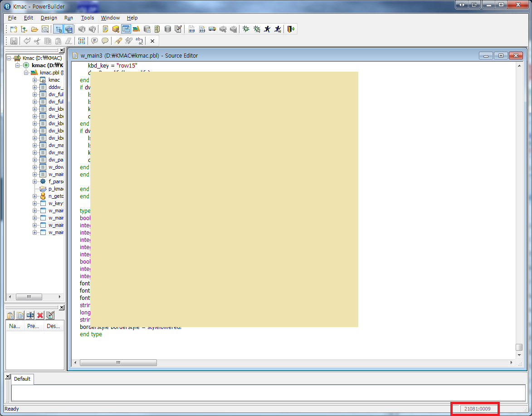Click the Na... column header in clip panel
532x416 pixels.
[15, 326]
